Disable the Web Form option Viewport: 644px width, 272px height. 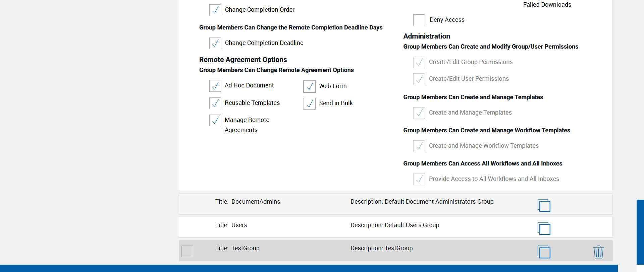tap(310, 86)
